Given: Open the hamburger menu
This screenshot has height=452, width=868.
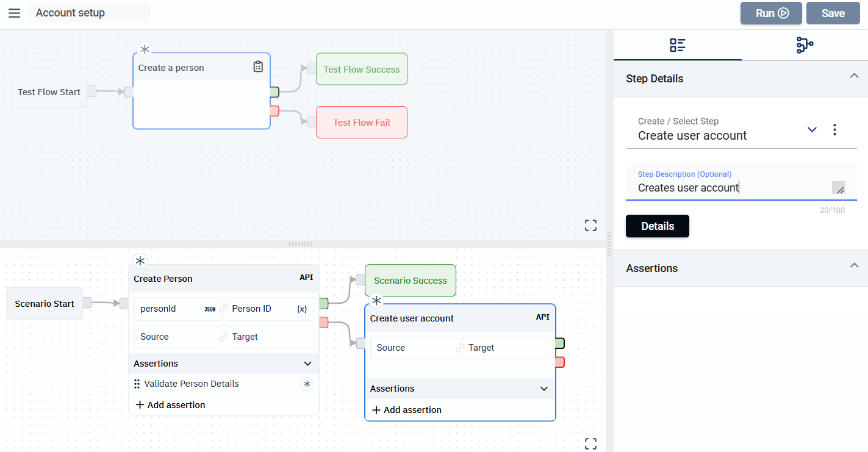Looking at the screenshot, I should click(14, 13).
